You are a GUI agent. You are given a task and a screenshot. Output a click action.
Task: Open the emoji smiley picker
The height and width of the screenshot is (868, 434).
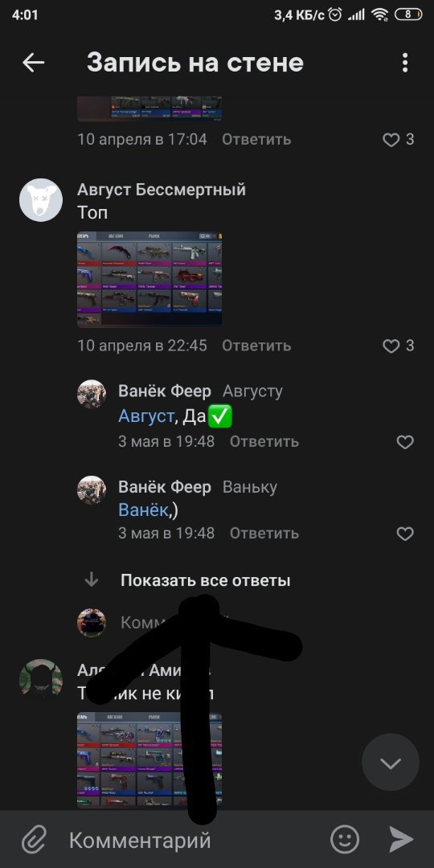pos(344,840)
